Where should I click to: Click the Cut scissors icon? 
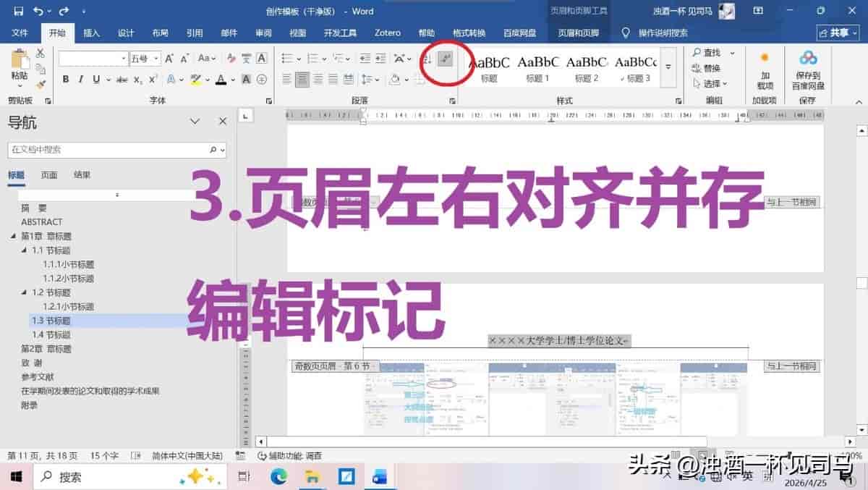41,53
